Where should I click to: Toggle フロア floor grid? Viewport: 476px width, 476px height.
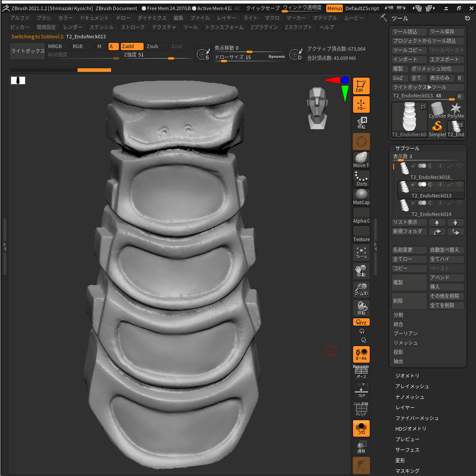coord(361,391)
